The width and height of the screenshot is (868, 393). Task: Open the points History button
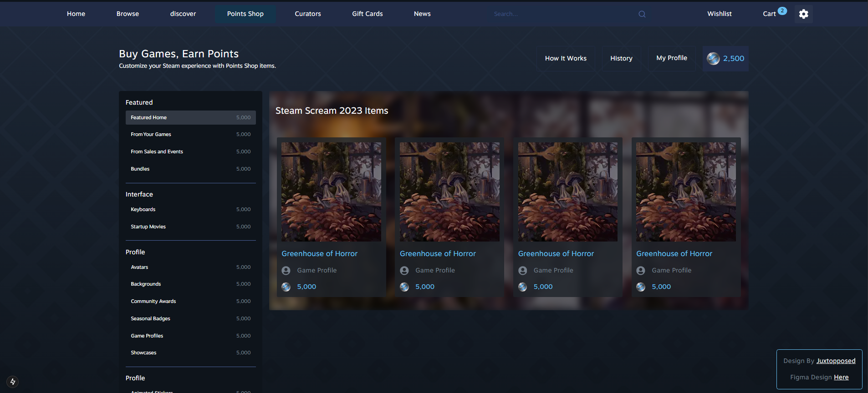pos(621,59)
